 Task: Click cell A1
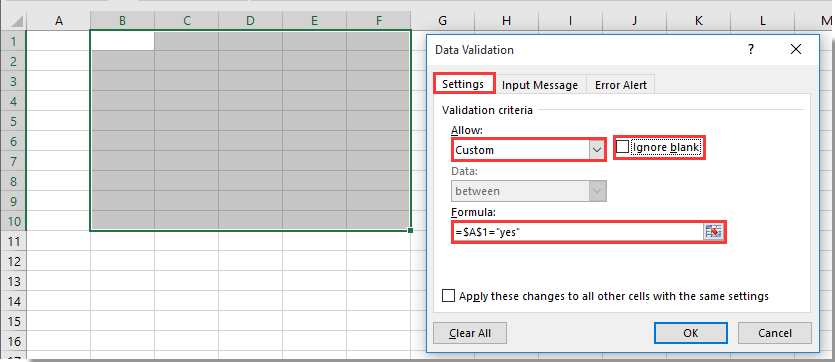59,41
